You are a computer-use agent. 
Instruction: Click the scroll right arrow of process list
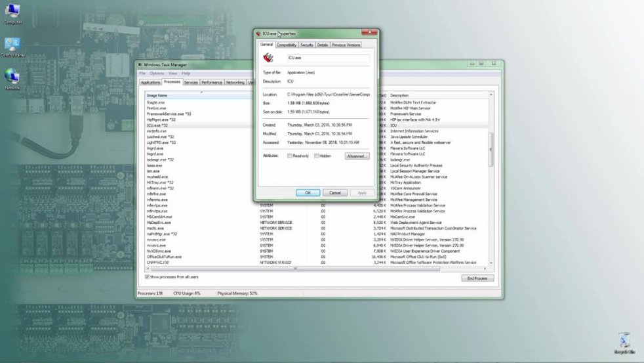[485, 269]
